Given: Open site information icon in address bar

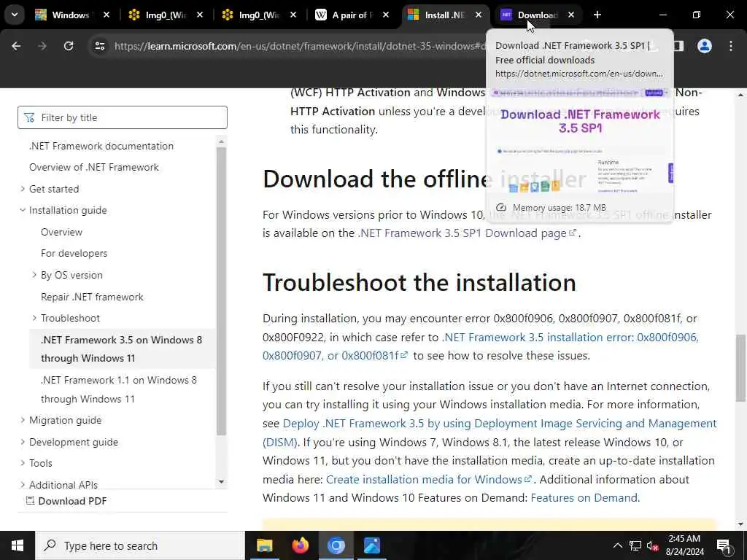Looking at the screenshot, I should 99,46.
